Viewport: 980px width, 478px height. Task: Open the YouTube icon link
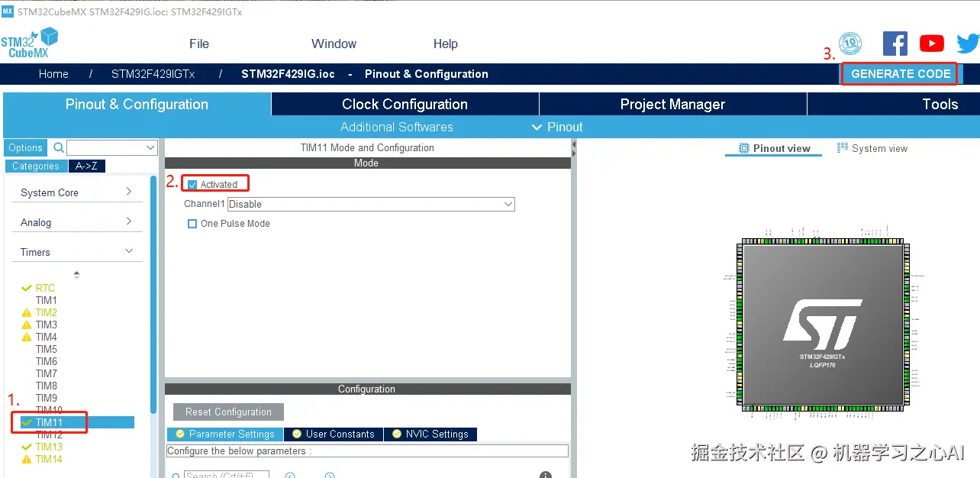tap(932, 44)
